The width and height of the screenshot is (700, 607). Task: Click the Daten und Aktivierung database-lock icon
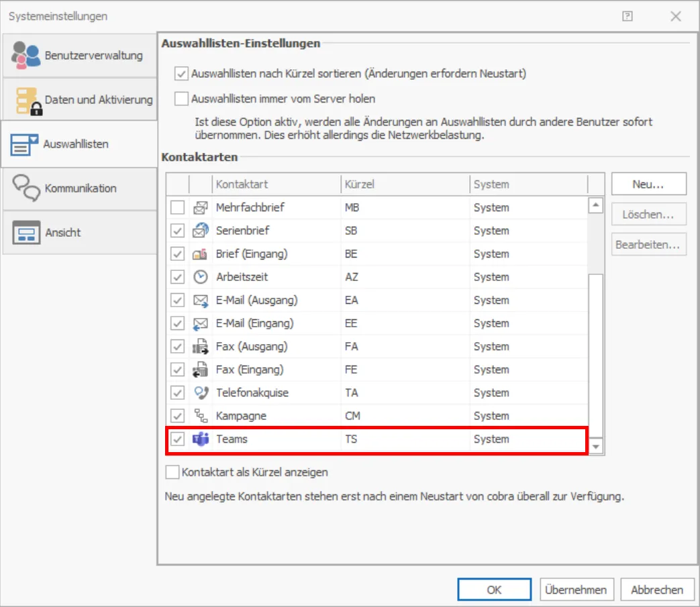tap(29, 101)
